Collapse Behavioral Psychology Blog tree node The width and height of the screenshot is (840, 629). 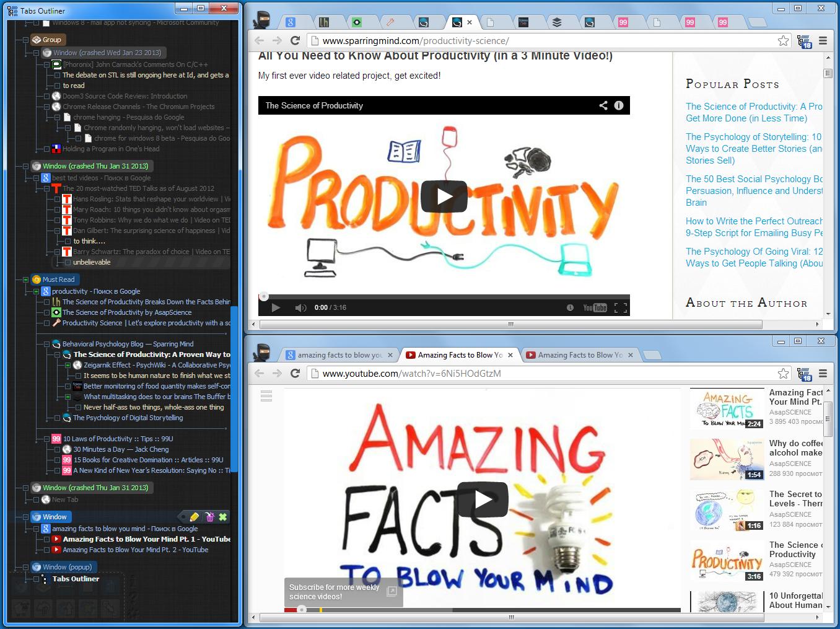46,344
